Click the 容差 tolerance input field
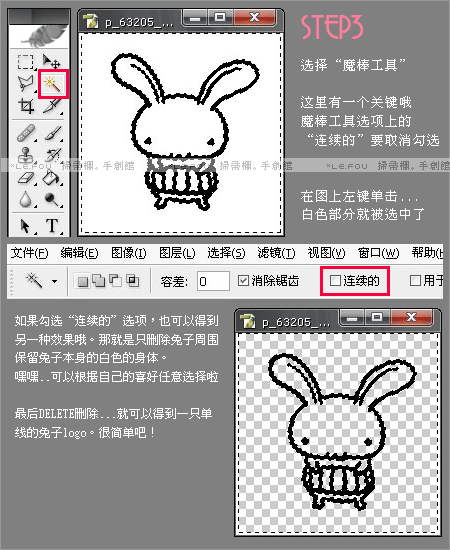The image size is (450, 550). tap(213, 281)
